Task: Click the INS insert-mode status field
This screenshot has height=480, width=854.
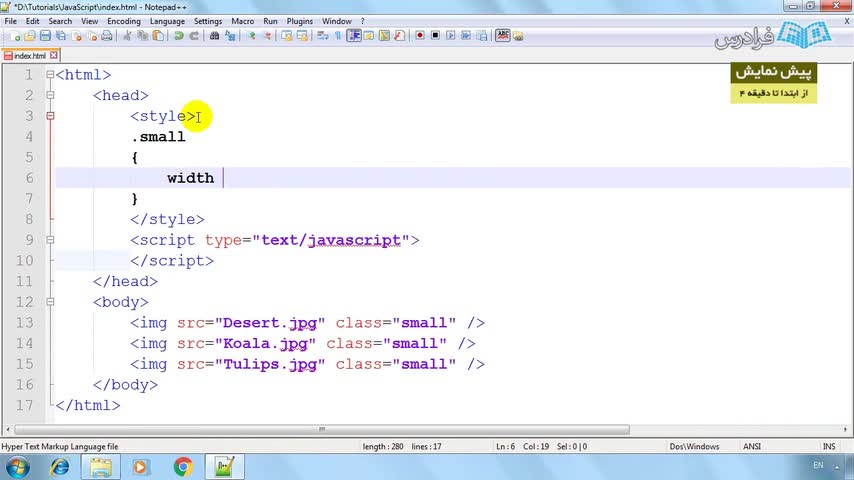Action: tap(829, 446)
